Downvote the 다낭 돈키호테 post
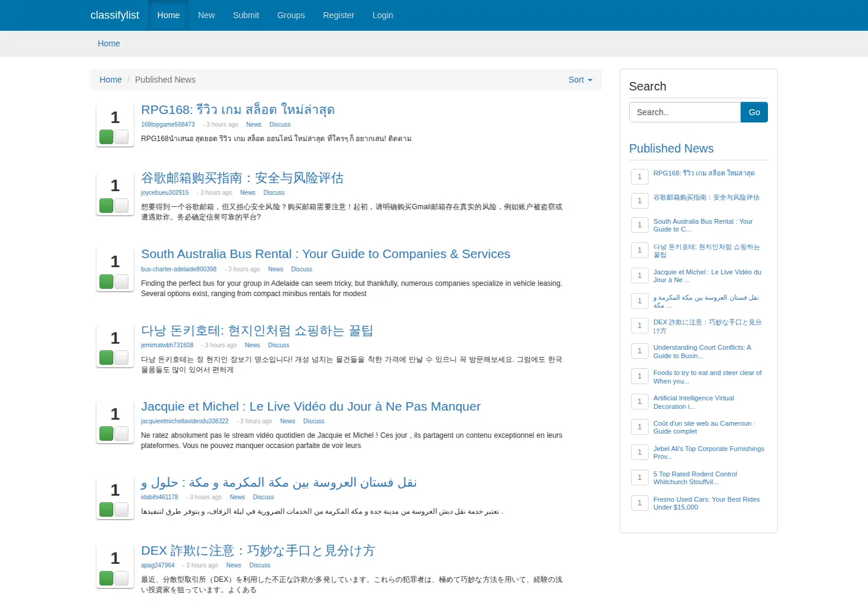The image size is (868, 603). click(x=122, y=358)
